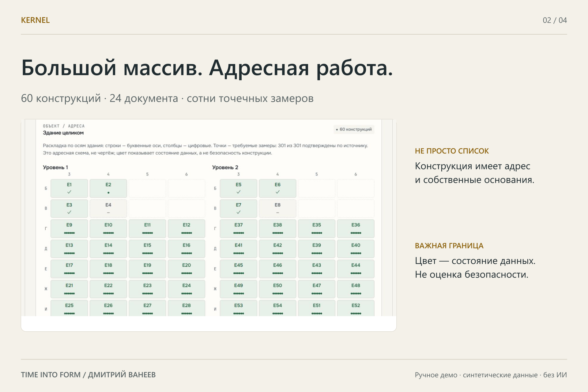
Task: Click the '02 / 04' page indicator
Action: pos(555,20)
